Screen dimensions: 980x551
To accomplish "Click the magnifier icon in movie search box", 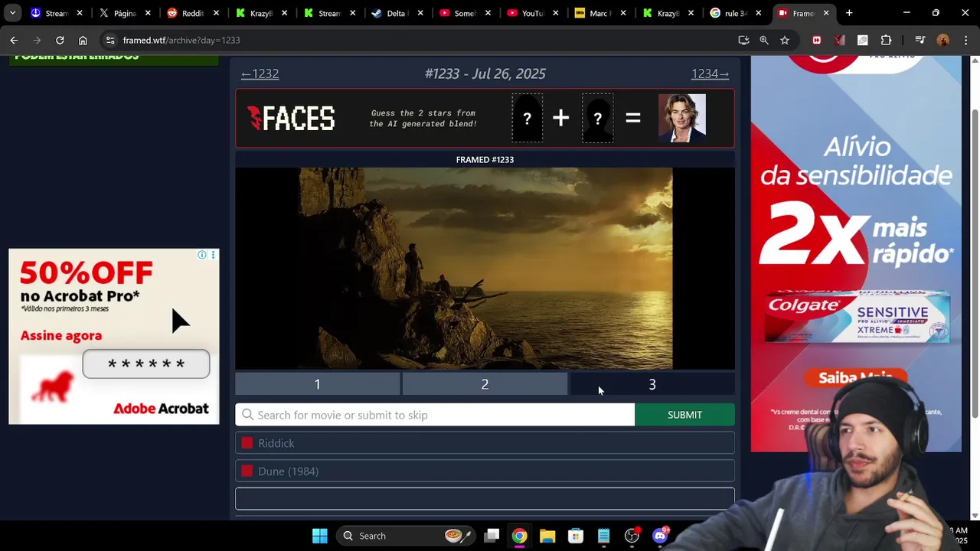I will click(247, 415).
